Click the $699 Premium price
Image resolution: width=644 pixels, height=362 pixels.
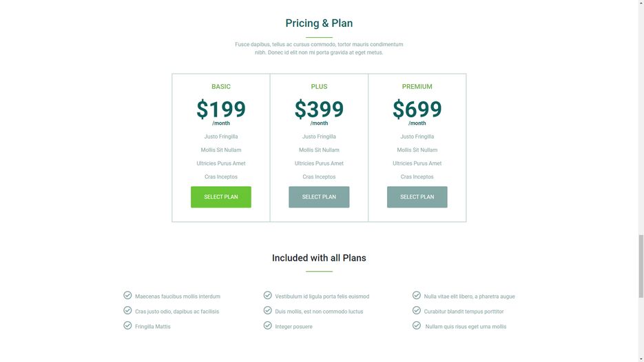pyautogui.click(x=417, y=109)
